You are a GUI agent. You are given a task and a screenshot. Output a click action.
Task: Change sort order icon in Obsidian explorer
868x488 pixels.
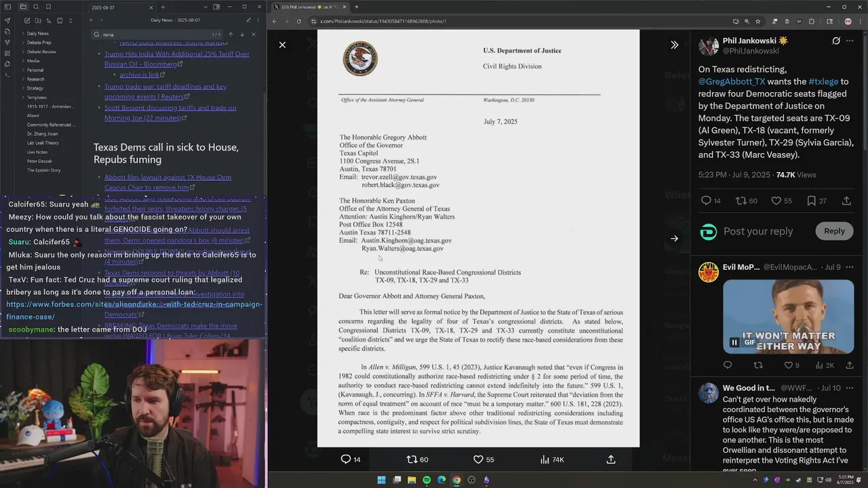[x=47, y=21]
